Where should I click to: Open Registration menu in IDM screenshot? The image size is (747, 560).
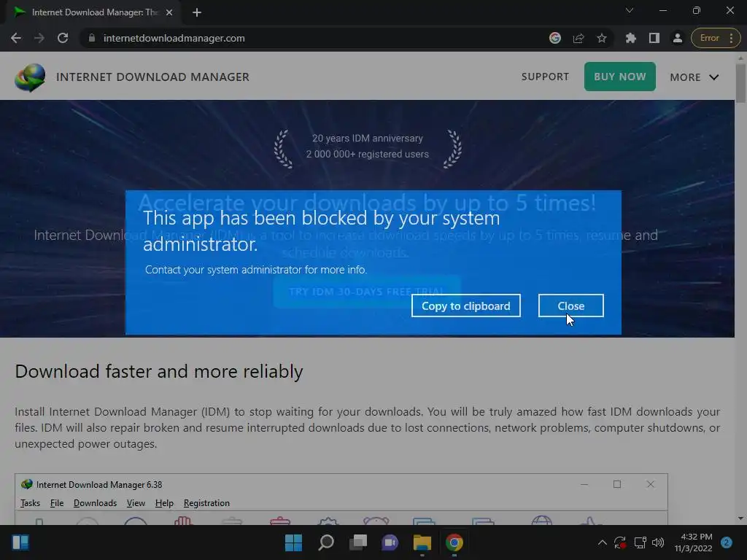206,503
